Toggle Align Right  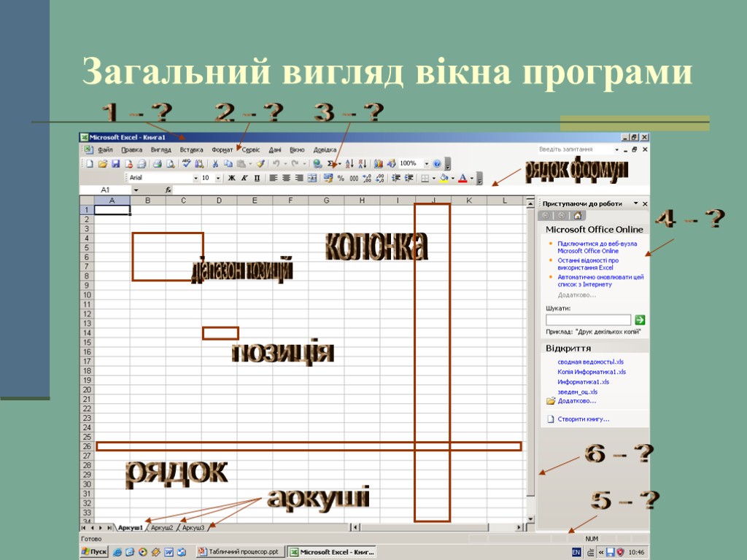pyautogui.click(x=299, y=178)
